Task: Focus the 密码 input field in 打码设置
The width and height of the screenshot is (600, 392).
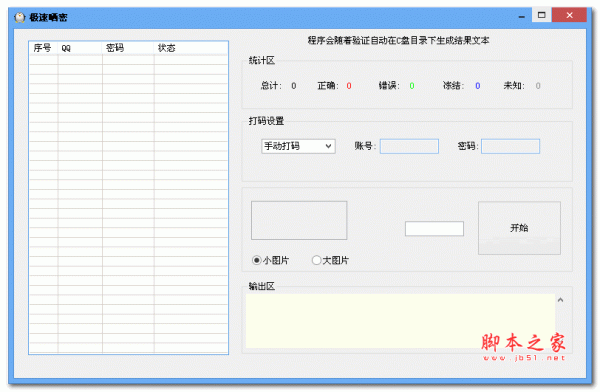Action: (510, 146)
